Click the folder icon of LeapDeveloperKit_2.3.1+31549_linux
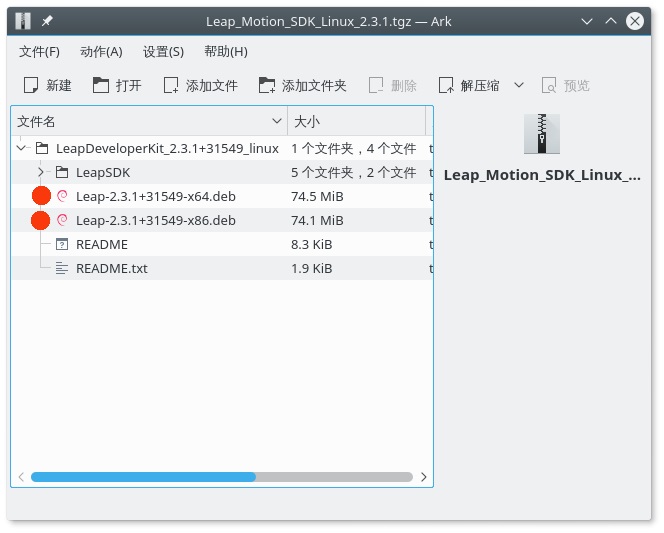This screenshot has width=664, height=533. click(x=42, y=148)
